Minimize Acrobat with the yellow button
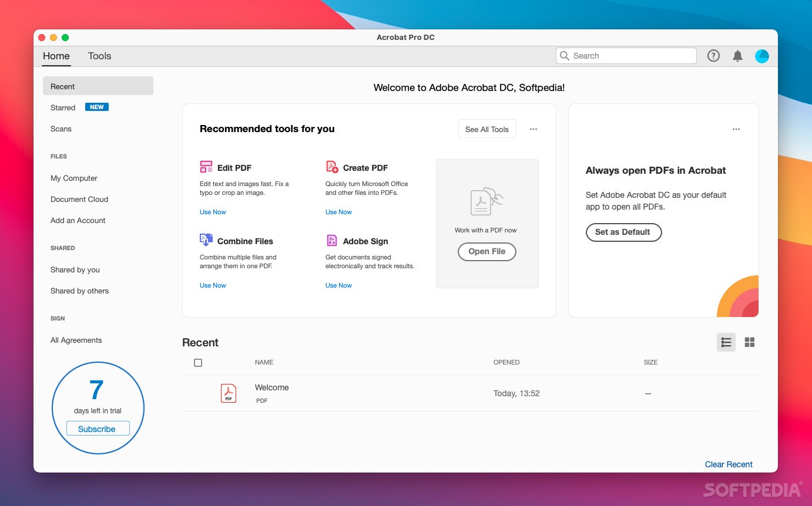This screenshot has width=812, height=506. 53,38
